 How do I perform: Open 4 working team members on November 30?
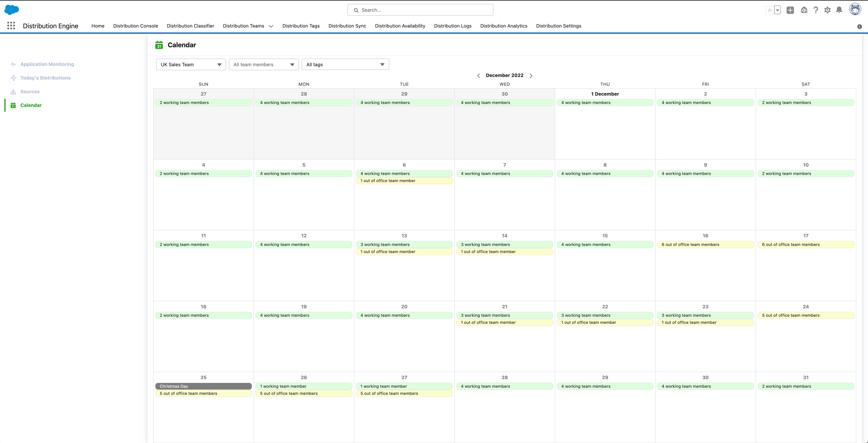[x=504, y=102]
